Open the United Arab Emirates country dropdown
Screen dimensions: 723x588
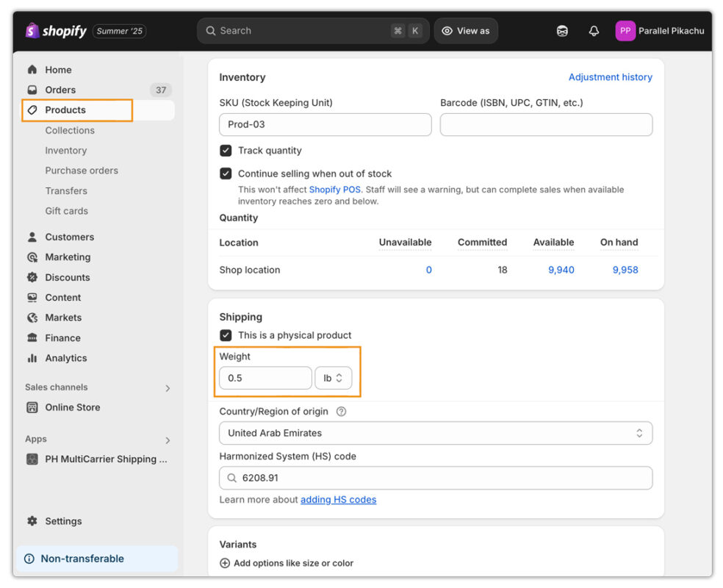tap(436, 433)
